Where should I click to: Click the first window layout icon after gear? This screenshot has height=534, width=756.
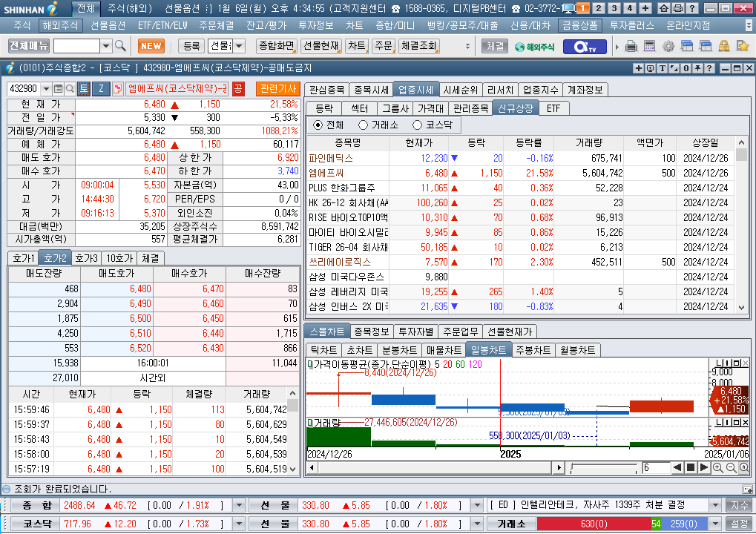[687, 46]
